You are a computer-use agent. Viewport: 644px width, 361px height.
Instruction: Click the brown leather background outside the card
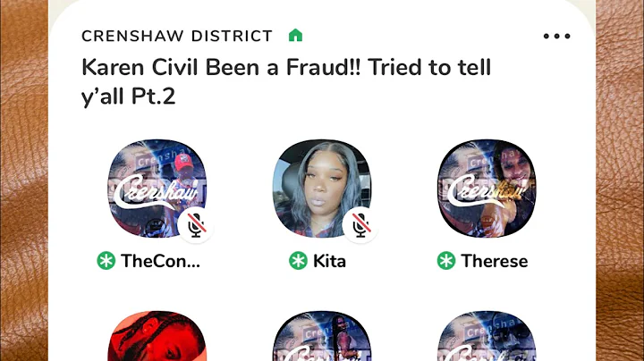click(23, 180)
